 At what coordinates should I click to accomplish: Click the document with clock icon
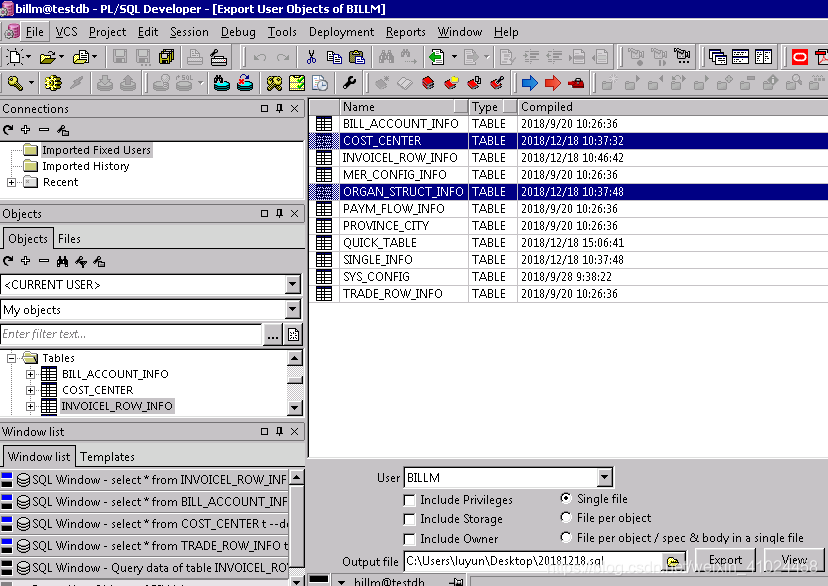tap(320, 83)
